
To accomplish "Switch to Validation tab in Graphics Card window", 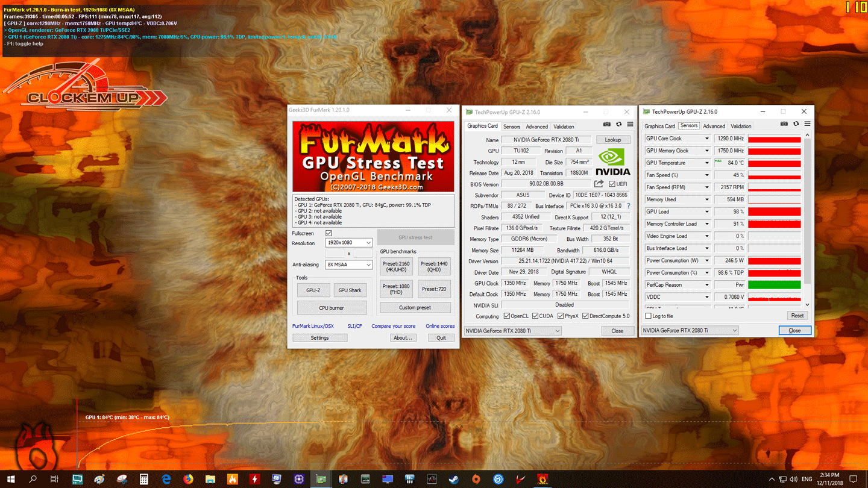I will click(564, 127).
